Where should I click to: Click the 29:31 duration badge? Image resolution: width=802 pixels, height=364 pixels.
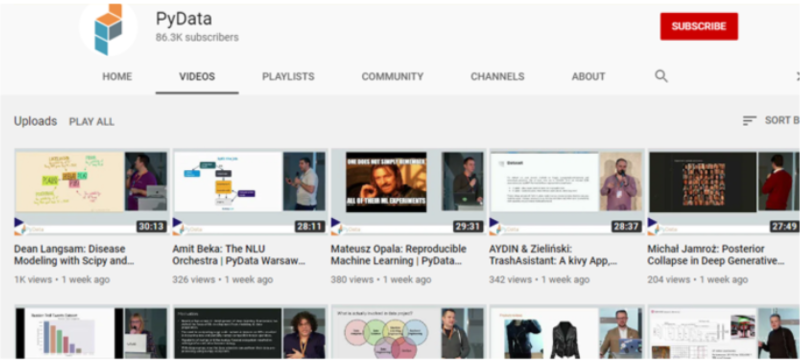tap(468, 226)
